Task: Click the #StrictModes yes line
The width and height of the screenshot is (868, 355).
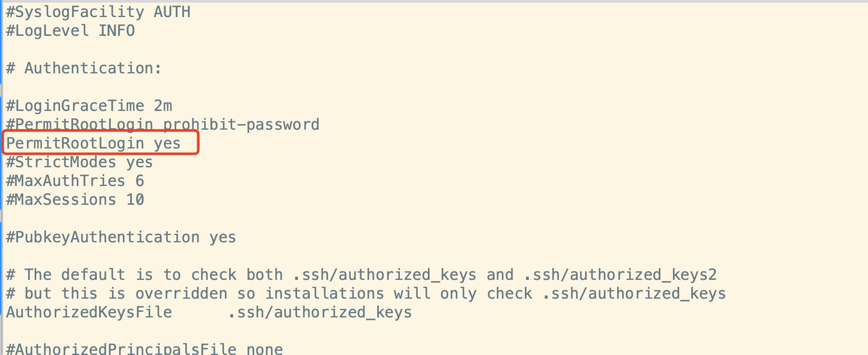Action: (x=79, y=162)
